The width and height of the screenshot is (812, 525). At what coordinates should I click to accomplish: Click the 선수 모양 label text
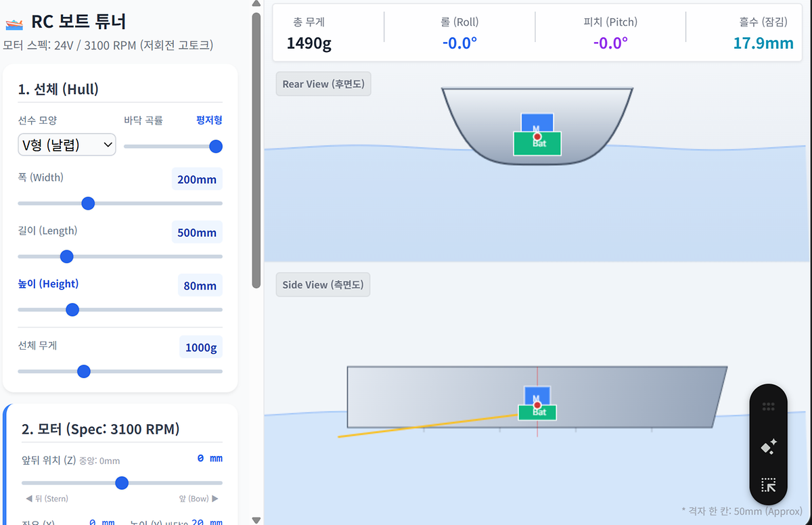(37, 120)
